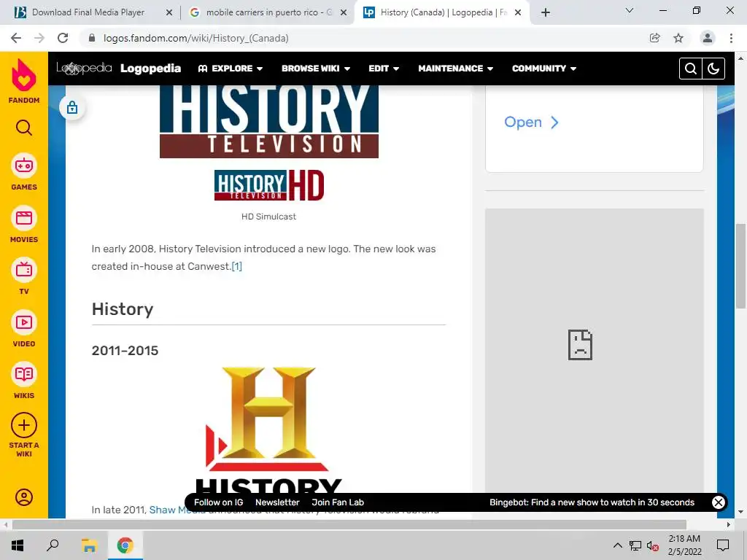
Task: Open the tab search chevron in Chrome
Action: point(630,10)
